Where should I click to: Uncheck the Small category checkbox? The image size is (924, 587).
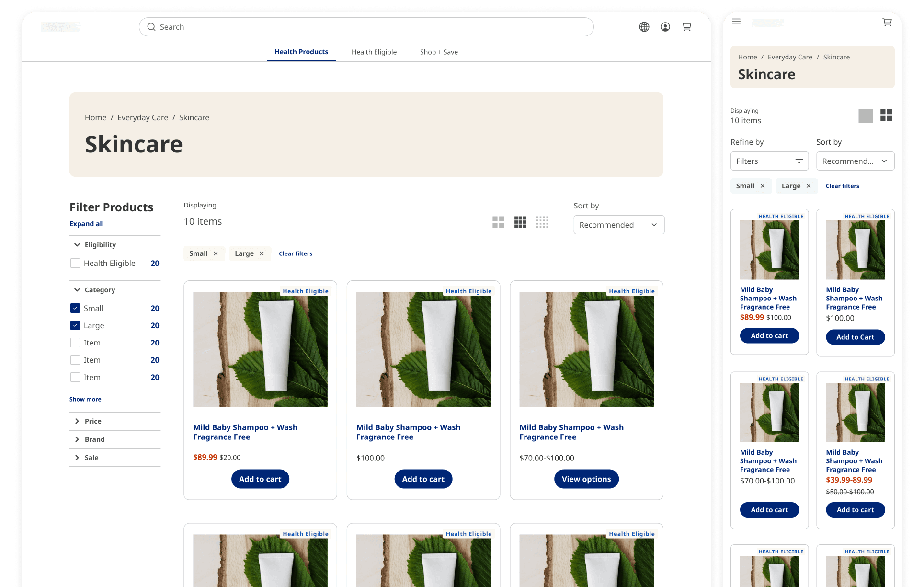pos(75,308)
